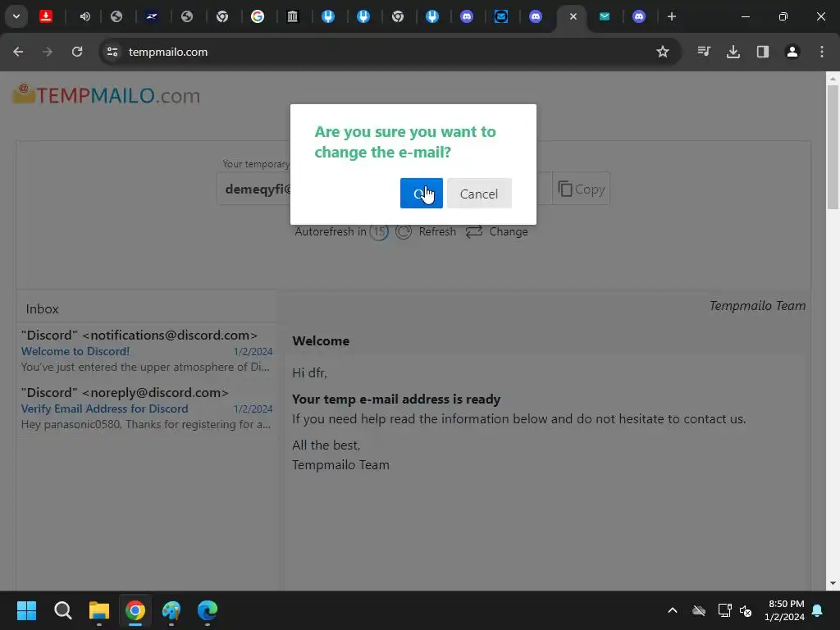Click the muted volume tray icon

click(x=745, y=610)
